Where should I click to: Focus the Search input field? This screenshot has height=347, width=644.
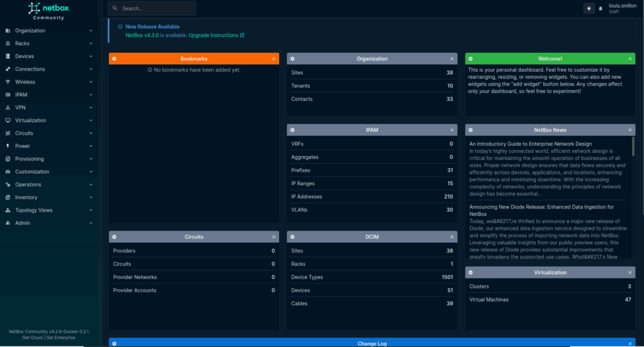point(152,8)
